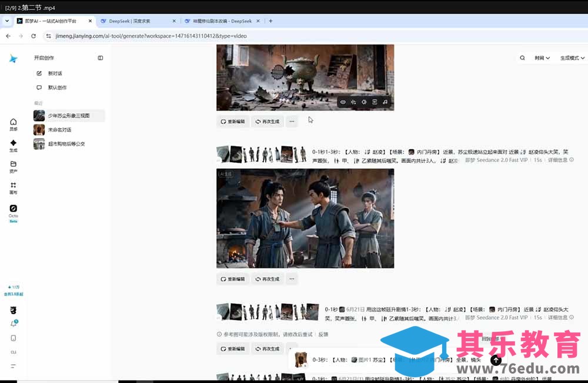Image resolution: width=588 pixels, height=383 pixels.
Task: Collapse the sidebar panel toggle icon
Action: point(100,58)
